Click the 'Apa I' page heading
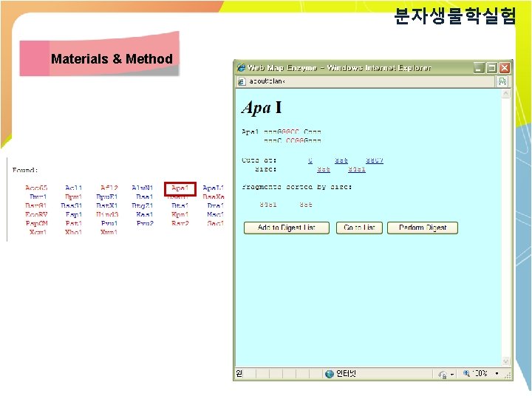This screenshot has height=399, width=532. [262, 108]
